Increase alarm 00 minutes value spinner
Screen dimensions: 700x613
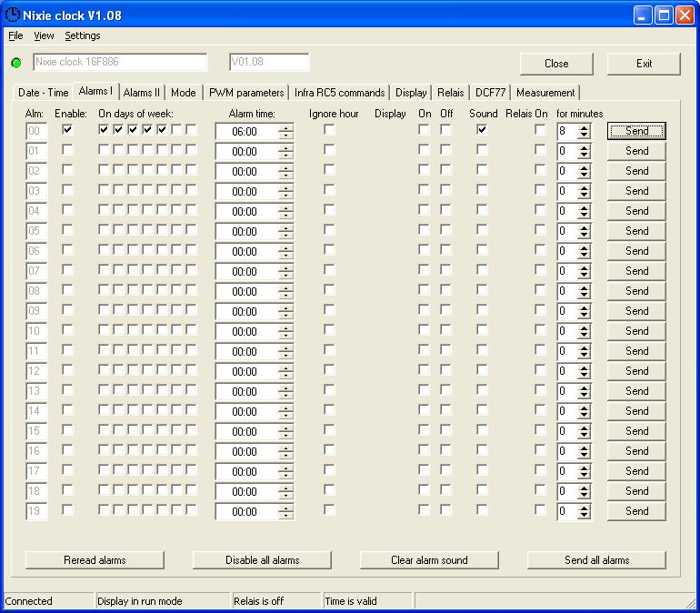(x=584, y=128)
